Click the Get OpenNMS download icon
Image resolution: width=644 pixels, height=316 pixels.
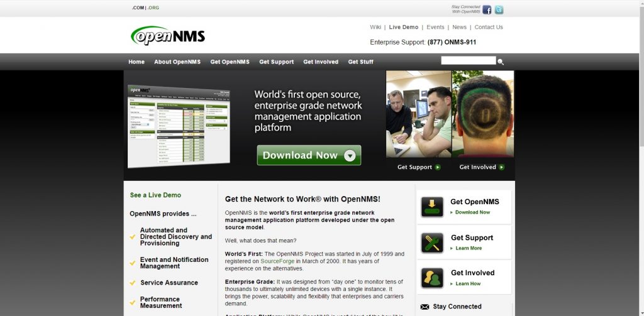(432, 207)
